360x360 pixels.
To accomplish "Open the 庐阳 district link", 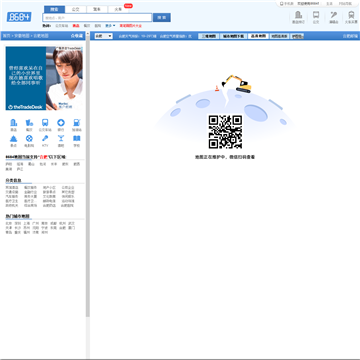I will click(x=9, y=164).
